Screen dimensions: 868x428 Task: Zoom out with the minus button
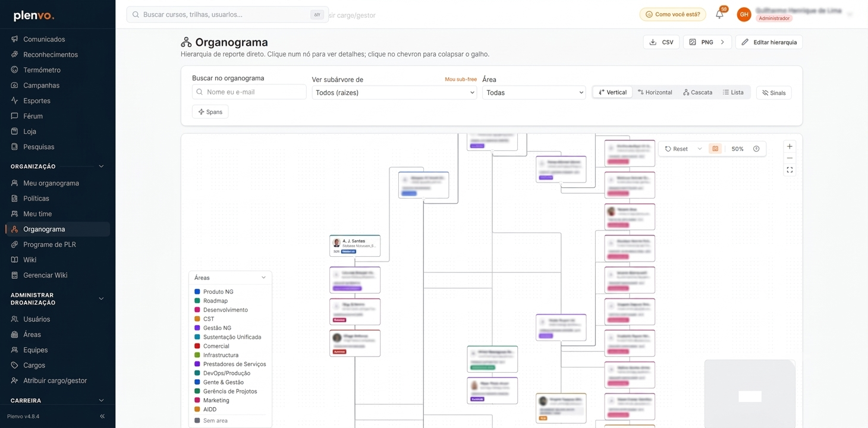790,158
